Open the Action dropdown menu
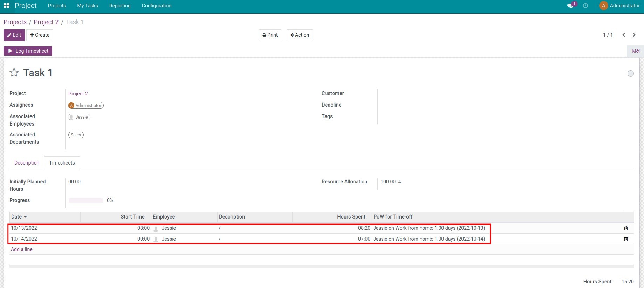This screenshot has width=644, height=288. [300, 35]
